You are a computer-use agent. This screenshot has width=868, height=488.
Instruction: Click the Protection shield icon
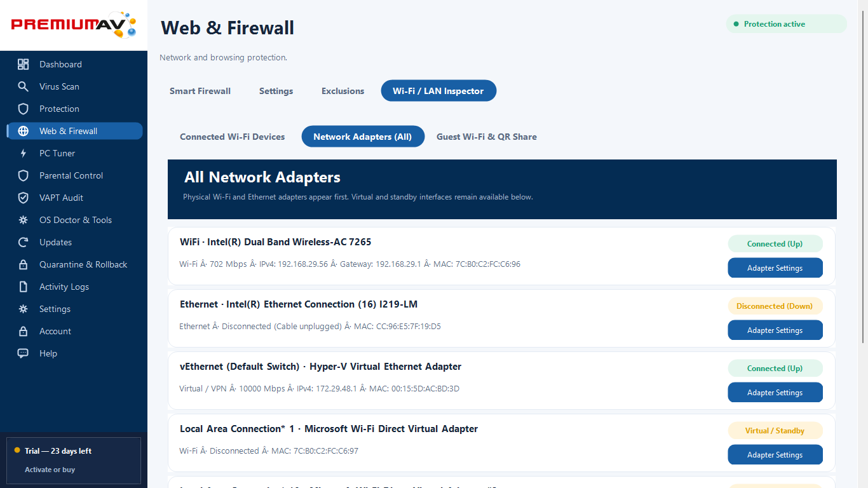(24, 109)
